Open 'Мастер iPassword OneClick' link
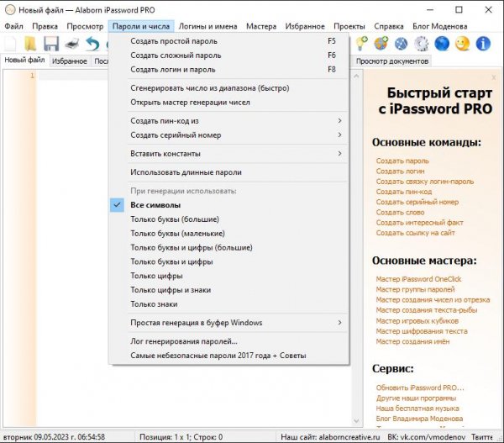Image resolution: width=504 pixels, height=443 pixels. [418, 279]
